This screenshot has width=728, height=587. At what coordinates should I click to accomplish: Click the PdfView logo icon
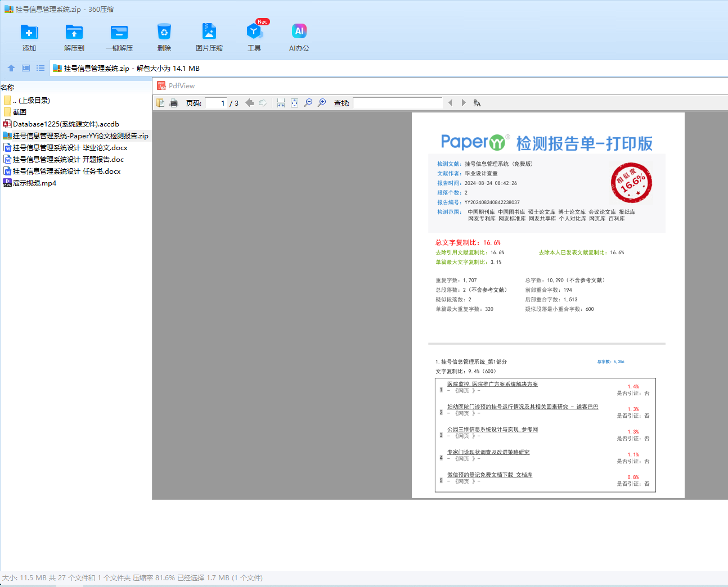(x=161, y=85)
